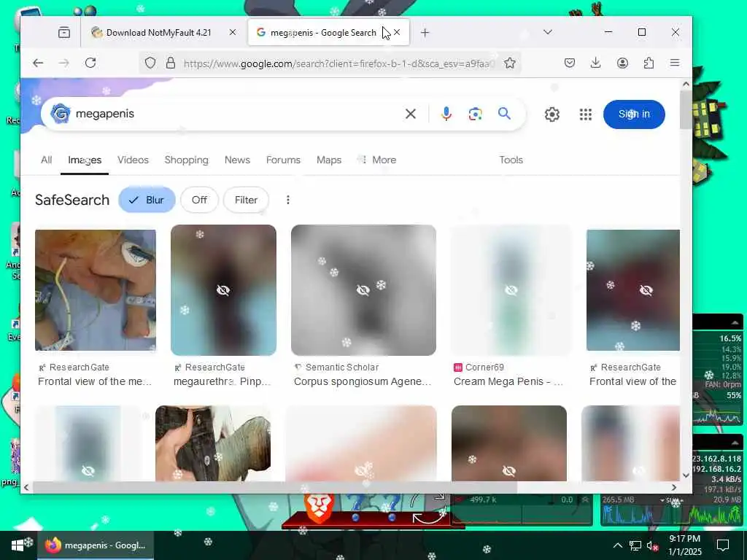Clear the search box with the X
Image resolution: width=747 pixels, height=560 pixels.
point(410,114)
